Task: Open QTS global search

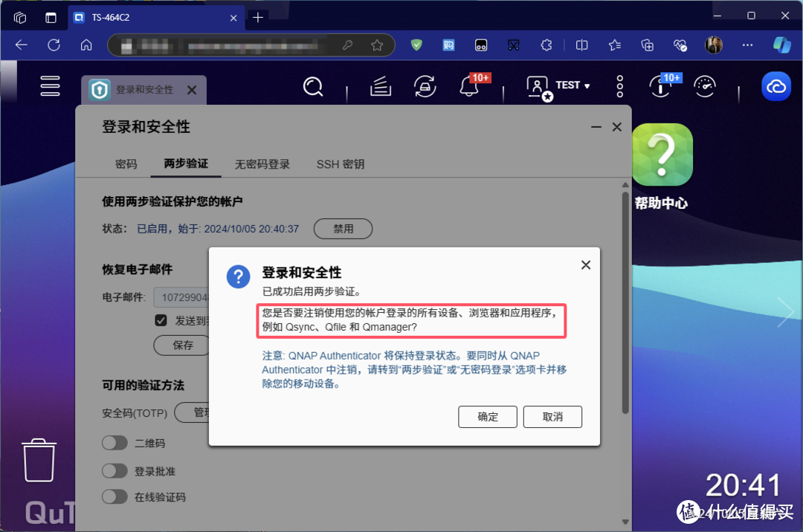Action: pyautogui.click(x=313, y=87)
